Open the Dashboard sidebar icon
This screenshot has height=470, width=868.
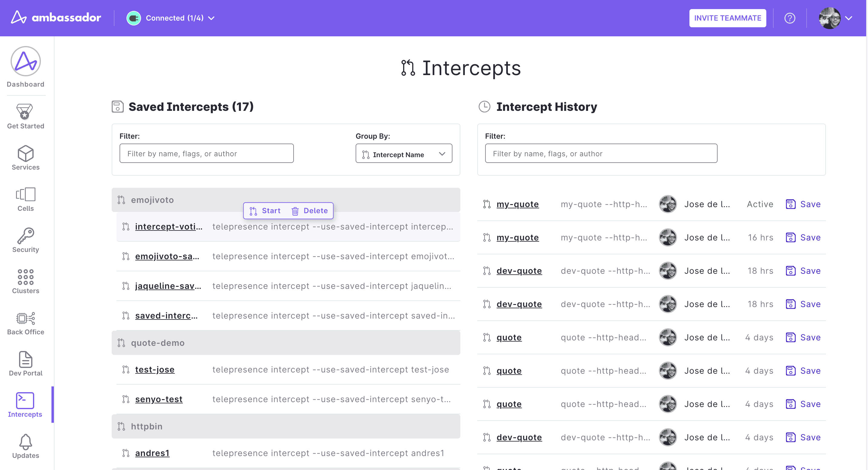[x=26, y=61]
